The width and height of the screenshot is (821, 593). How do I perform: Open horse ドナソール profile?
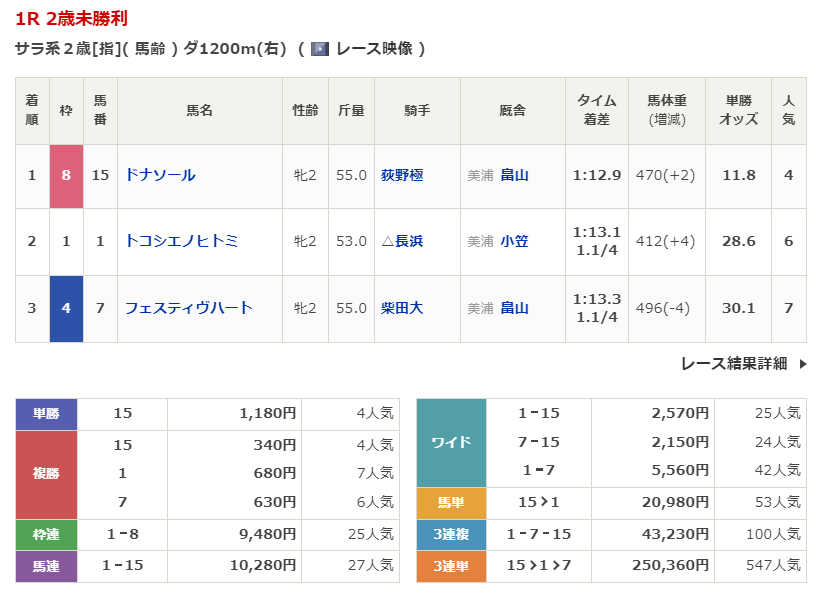(160, 175)
